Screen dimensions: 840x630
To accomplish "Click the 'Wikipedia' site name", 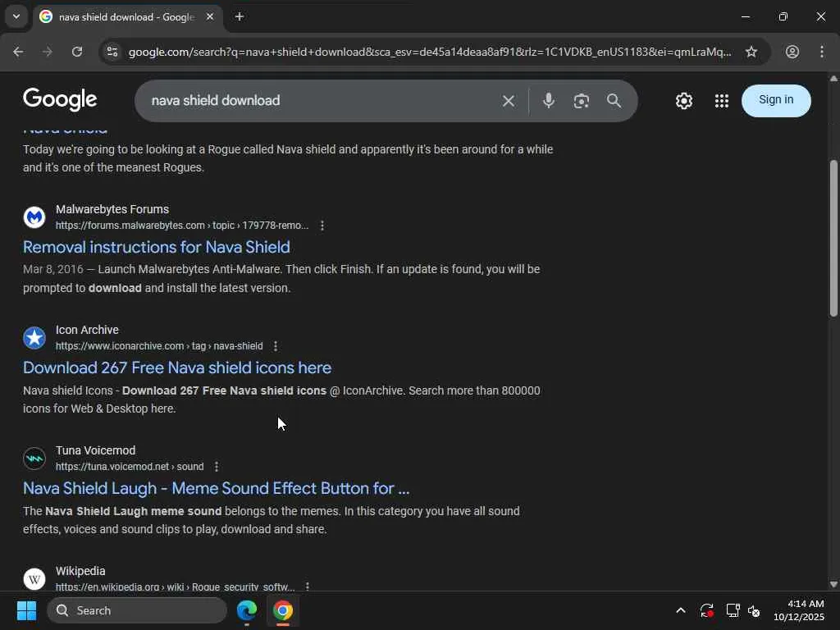I will (80, 571).
